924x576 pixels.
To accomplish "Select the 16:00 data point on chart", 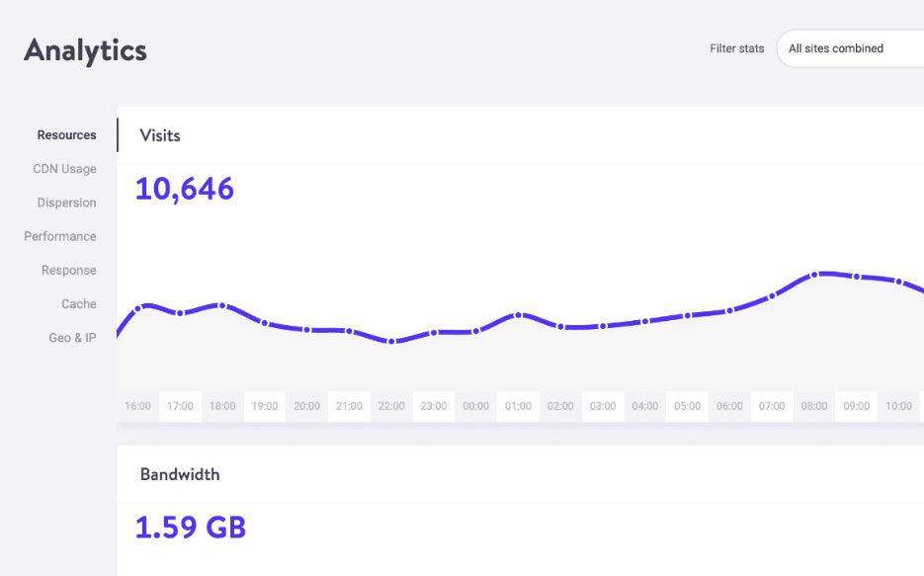I will 138,308.
